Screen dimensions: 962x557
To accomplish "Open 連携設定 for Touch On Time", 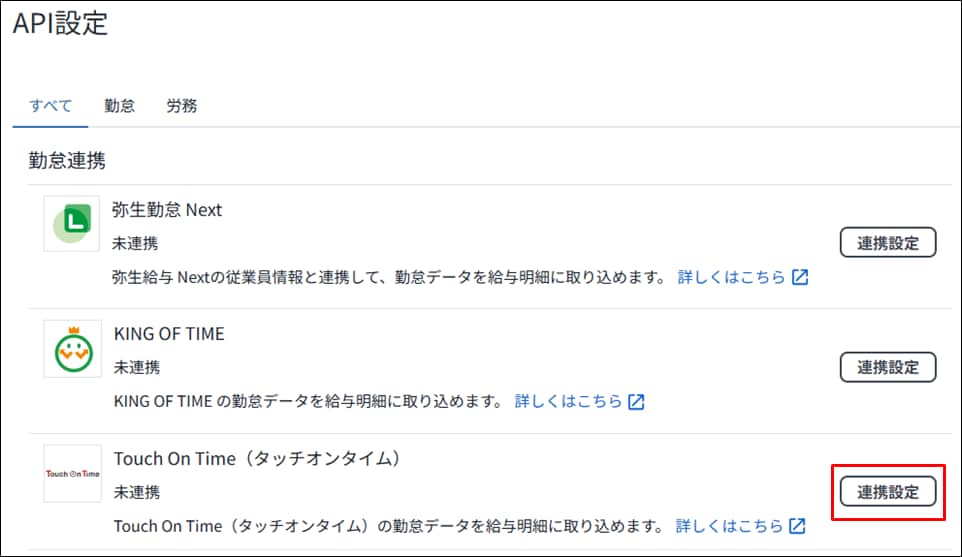I will tap(888, 492).
